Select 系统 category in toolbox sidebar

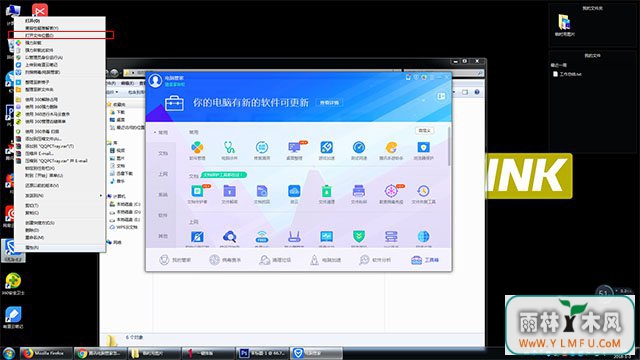coord(163,195)
